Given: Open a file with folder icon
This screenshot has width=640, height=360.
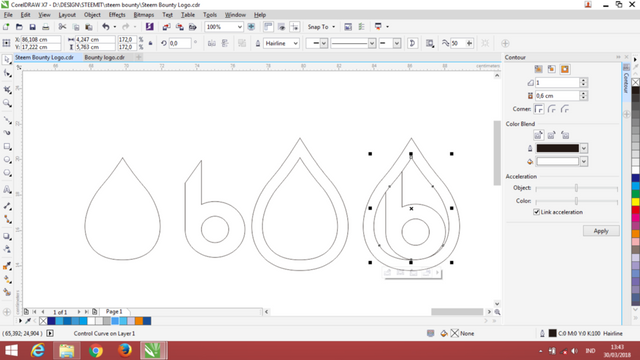Looking at the screenshot, I should pos(19,27).
